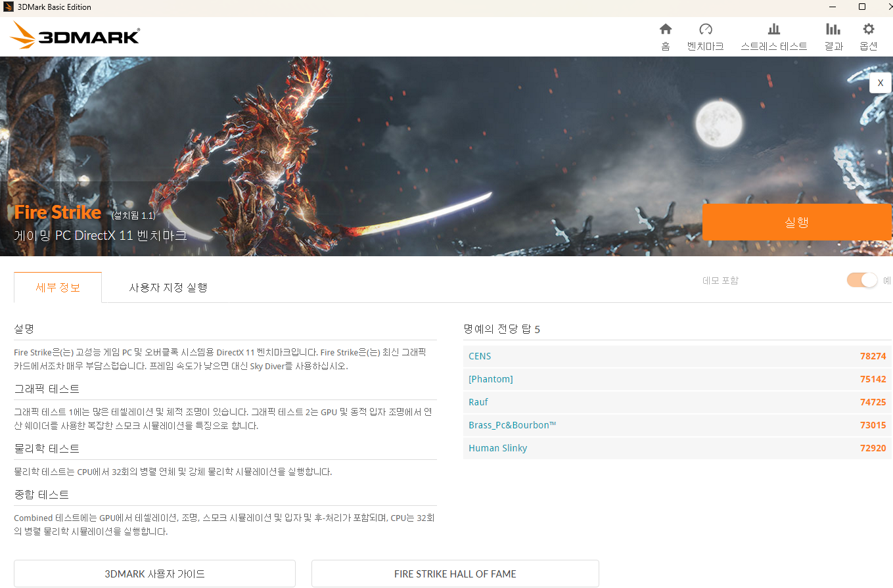Switch to the 사용자 지정 실행 tab
This screenshot has height=588, width=893.
168,287
